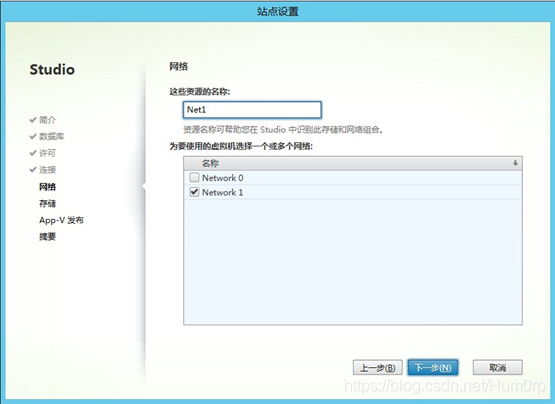Check the Network 0 checkbox
This screenshot has height=404, width=555.
(194, 177)
